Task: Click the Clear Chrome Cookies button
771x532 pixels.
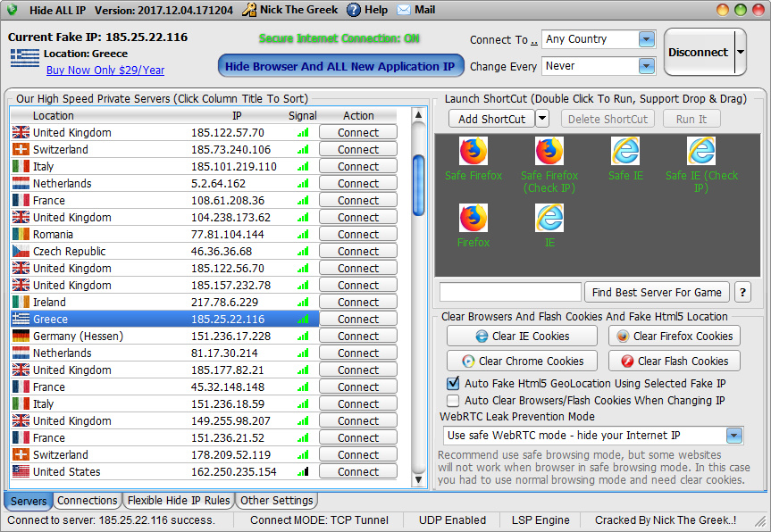Action: 522,361
